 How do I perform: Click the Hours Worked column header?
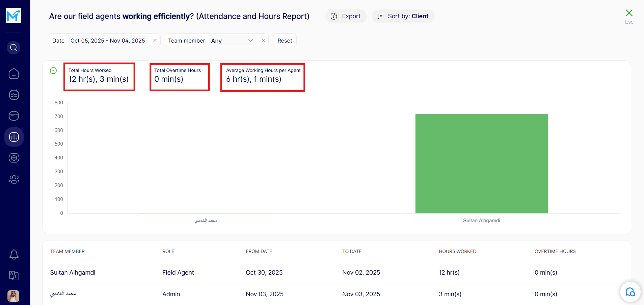457,251
